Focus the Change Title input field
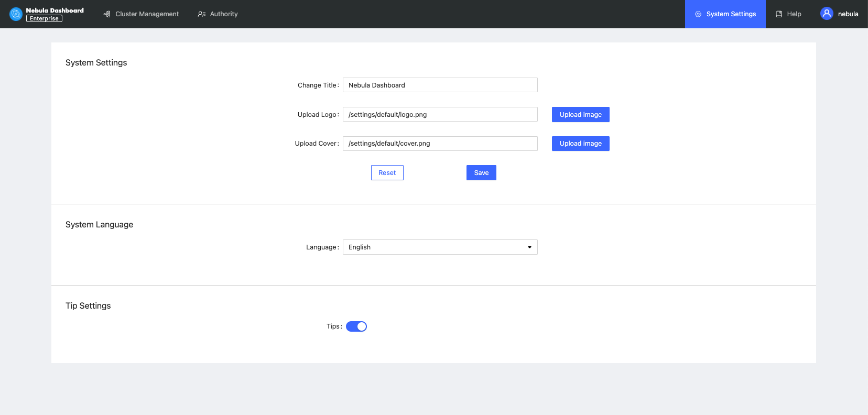868x415 pixels. click(440, 85)
